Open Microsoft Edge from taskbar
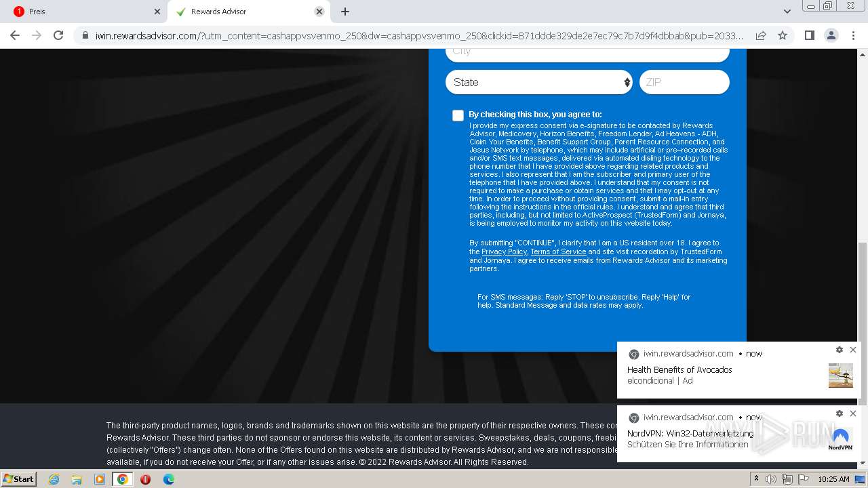Screen dimensions: 868x488 point(169,479)
